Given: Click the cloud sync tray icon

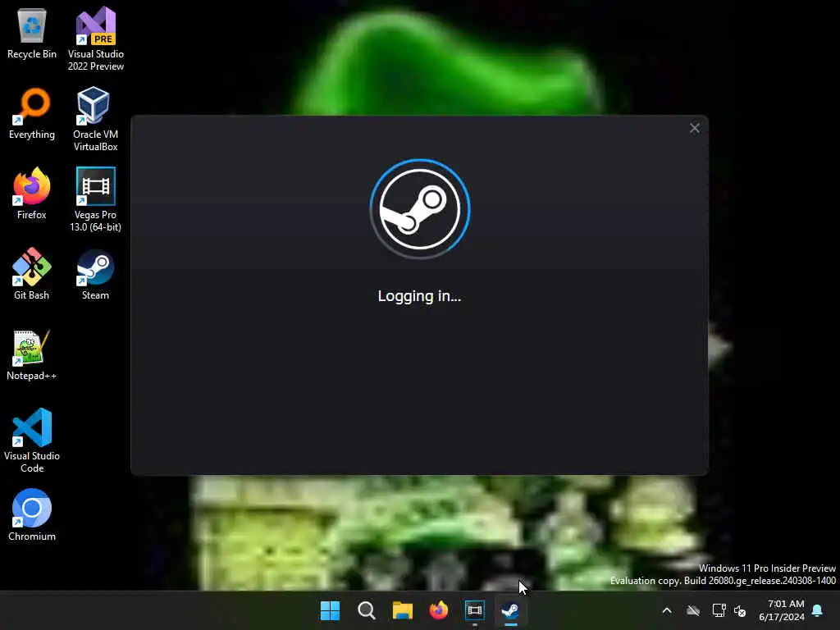Looking at the screenshot, I should pos(693,610).
